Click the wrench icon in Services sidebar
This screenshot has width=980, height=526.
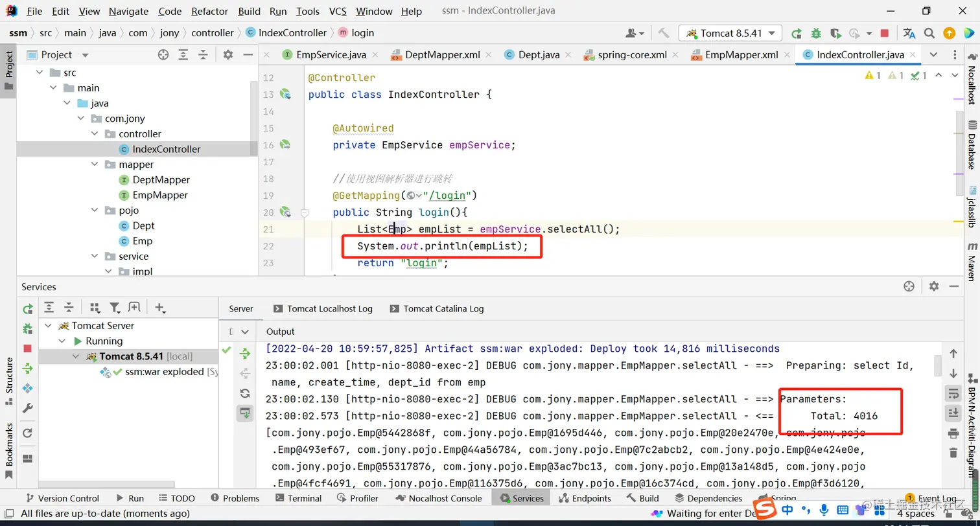(x=28, y=408)
